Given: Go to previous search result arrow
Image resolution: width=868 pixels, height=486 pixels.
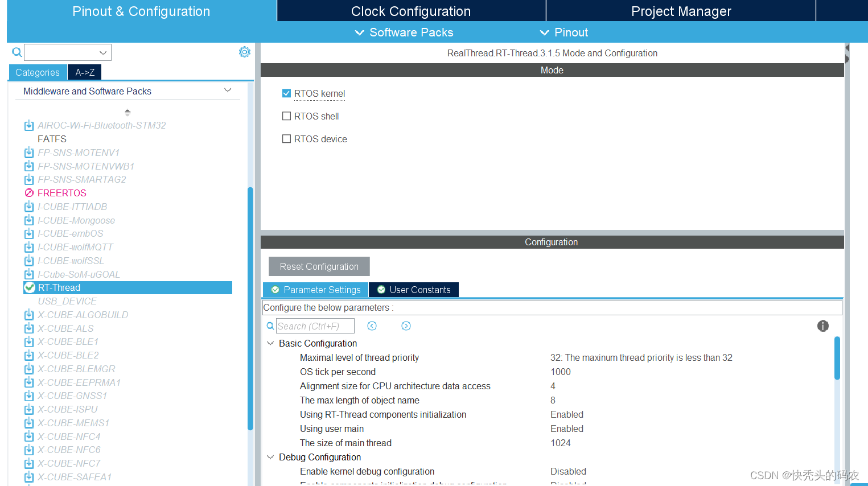Looking at the screenshot, I should point(372,326).
